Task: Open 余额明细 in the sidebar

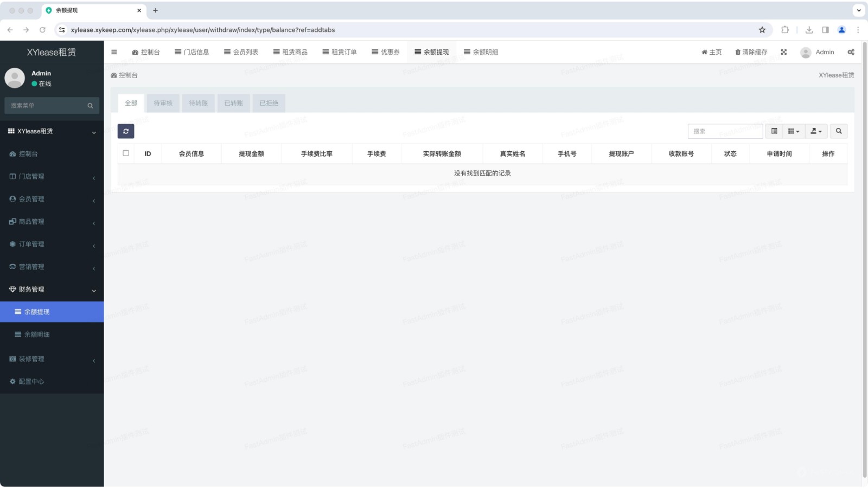Action: point(52,335)
